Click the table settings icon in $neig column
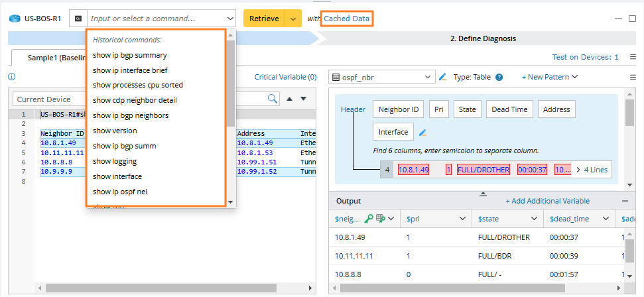The image size is (644, 297). coord(381,218)
